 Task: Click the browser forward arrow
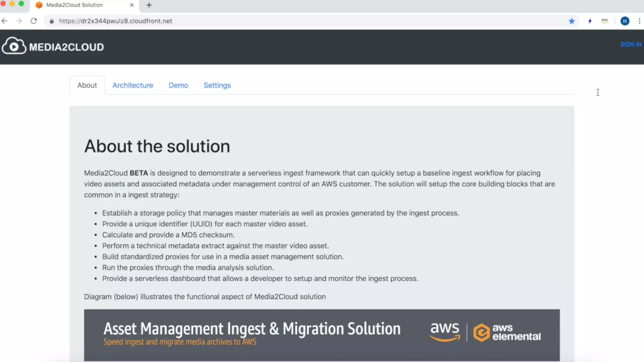(x=19, y=21)
